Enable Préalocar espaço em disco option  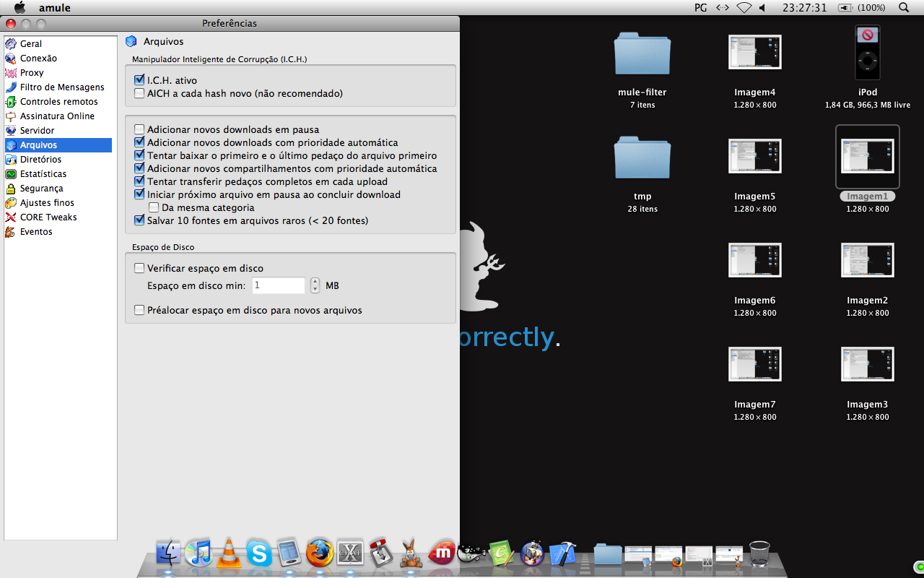[140, 310]
